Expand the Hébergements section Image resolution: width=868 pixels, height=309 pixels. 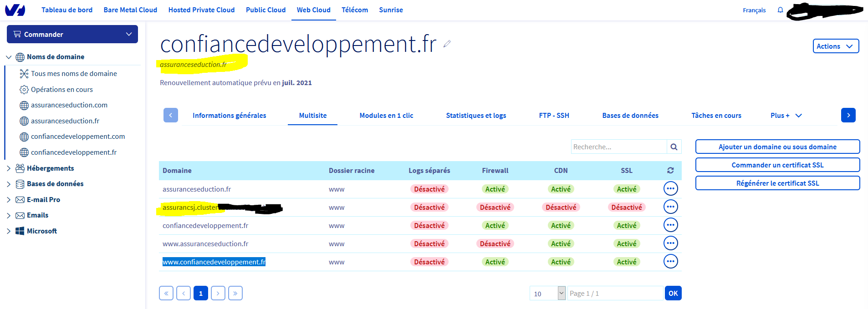pyautogui.click(x=9, y=168)
